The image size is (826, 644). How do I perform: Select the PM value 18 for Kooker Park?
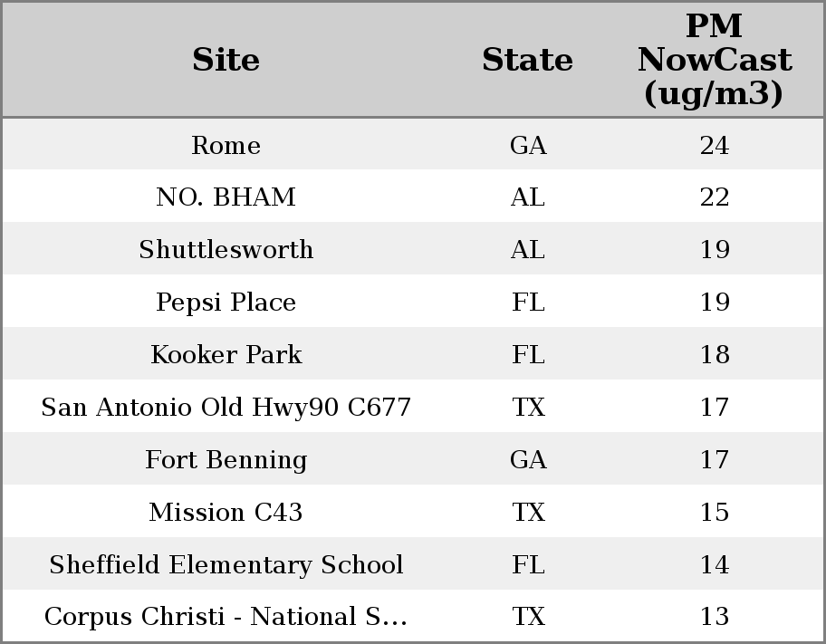[714, 354]
